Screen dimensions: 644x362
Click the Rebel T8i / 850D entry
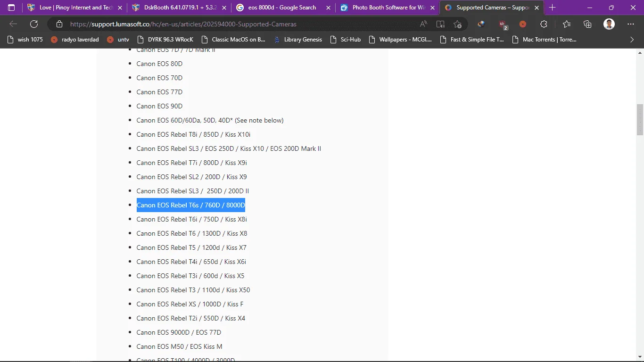tap(193, 134)
